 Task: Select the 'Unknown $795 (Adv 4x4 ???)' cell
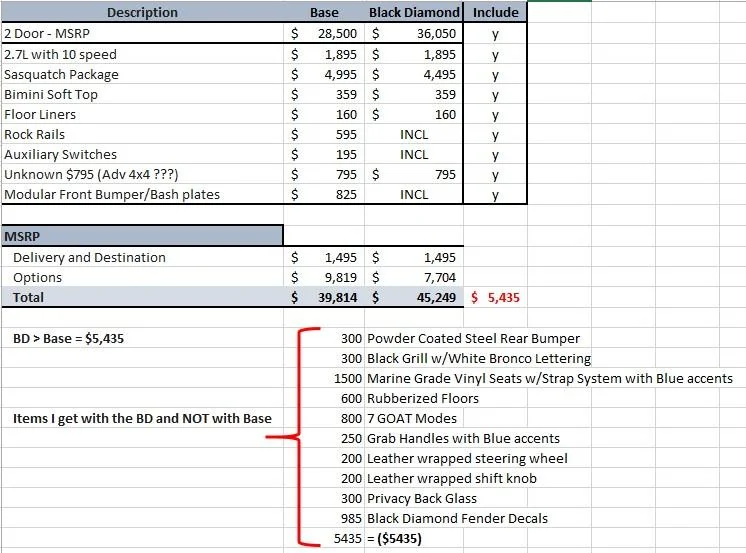click(142, 174)
